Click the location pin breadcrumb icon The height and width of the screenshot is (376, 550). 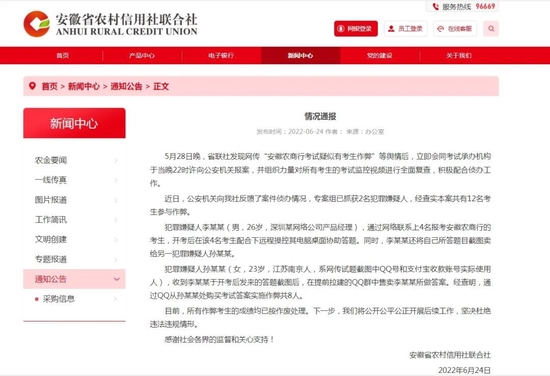point(32,86)
